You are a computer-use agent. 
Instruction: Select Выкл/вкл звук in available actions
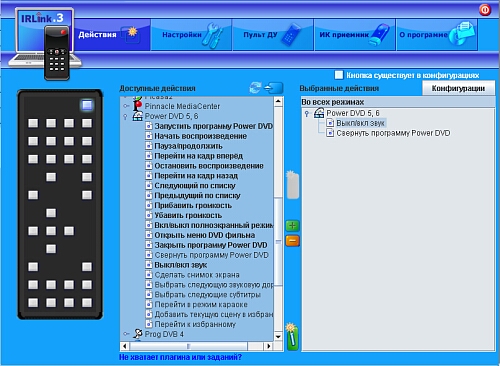tap(181, 265)
